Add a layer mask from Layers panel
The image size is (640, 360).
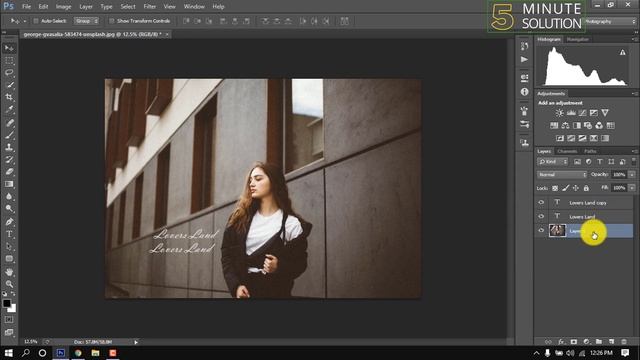click(574, 342)
